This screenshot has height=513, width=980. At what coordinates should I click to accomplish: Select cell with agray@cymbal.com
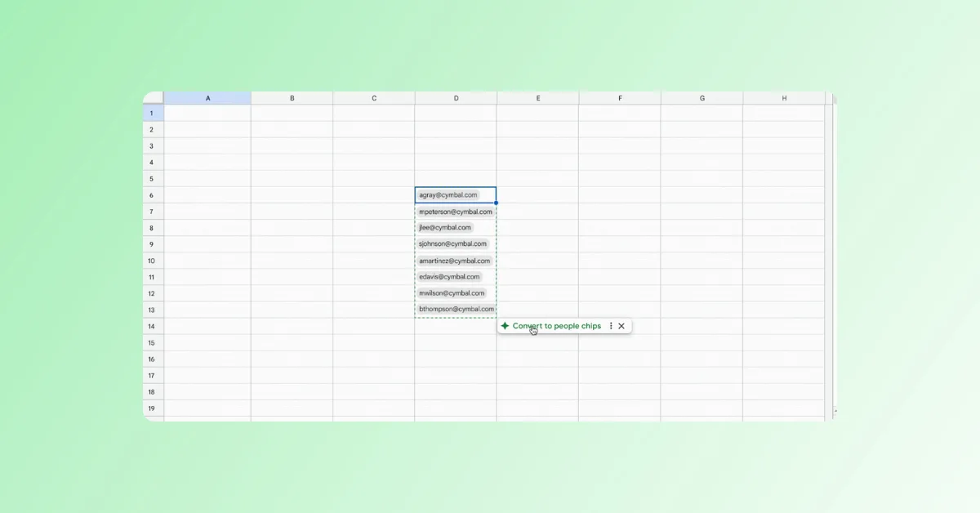coord(456,195)
